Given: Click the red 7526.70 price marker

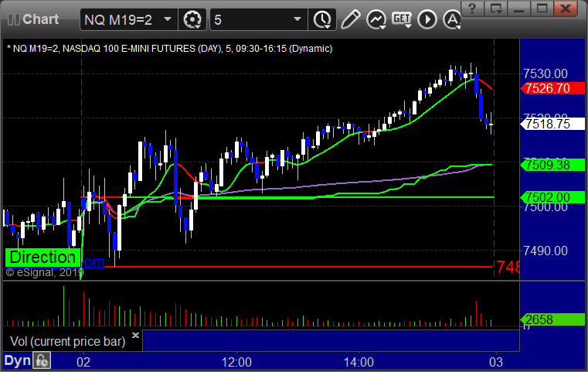Looking at the screenshot, I should coord(552,88).
